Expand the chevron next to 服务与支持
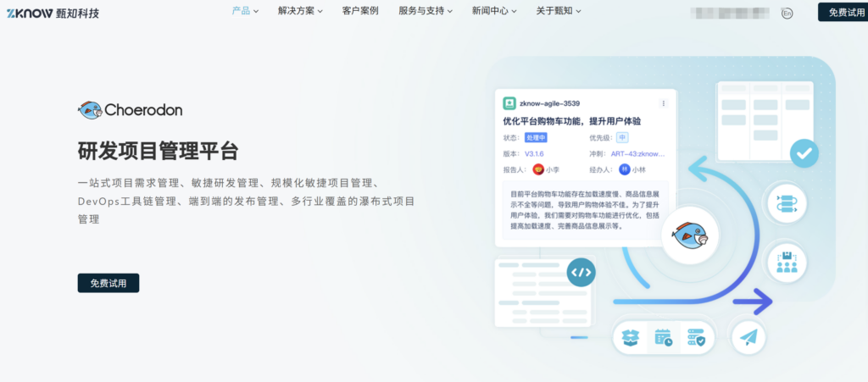This screenshot has height=382, width=868. pos(449,11)
